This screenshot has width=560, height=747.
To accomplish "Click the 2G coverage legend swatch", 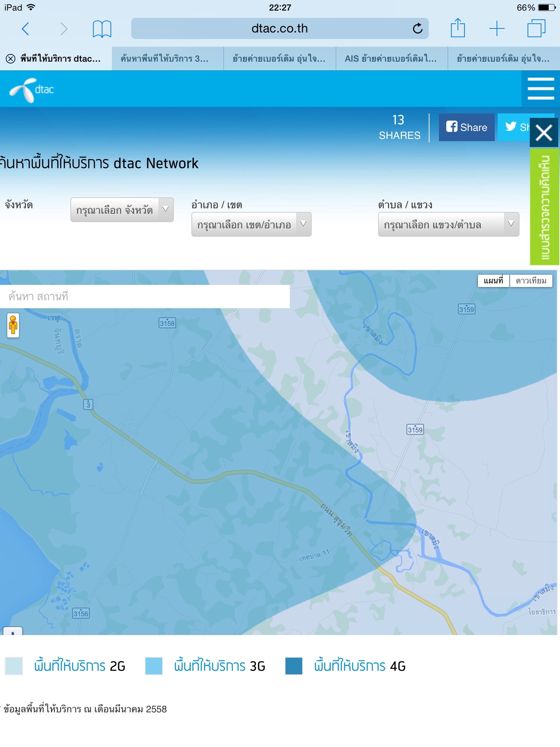I will [x=14, y=666].
